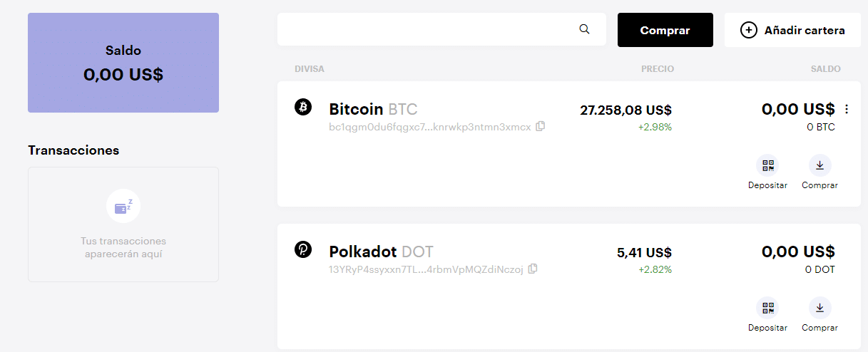This screenshot has height=352, width=868.
Task: Open the Polkadot DOT wallet name
Action: (381, 252)
